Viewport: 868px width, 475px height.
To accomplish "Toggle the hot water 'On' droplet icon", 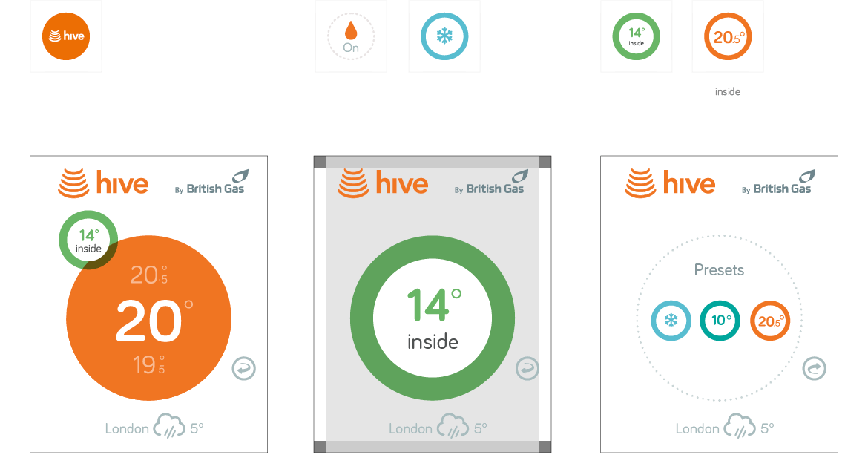I will 351,36.
